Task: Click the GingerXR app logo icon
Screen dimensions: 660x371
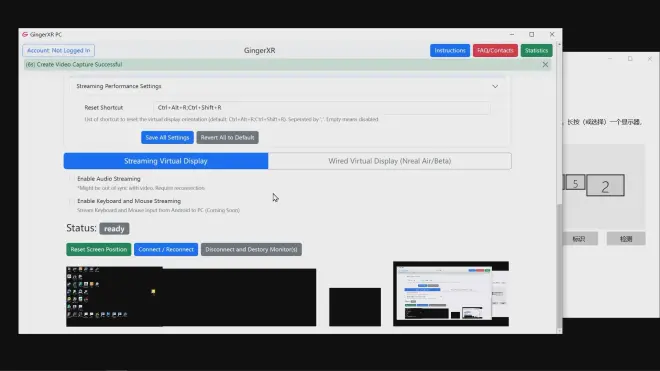Action: tap(25, 35)
